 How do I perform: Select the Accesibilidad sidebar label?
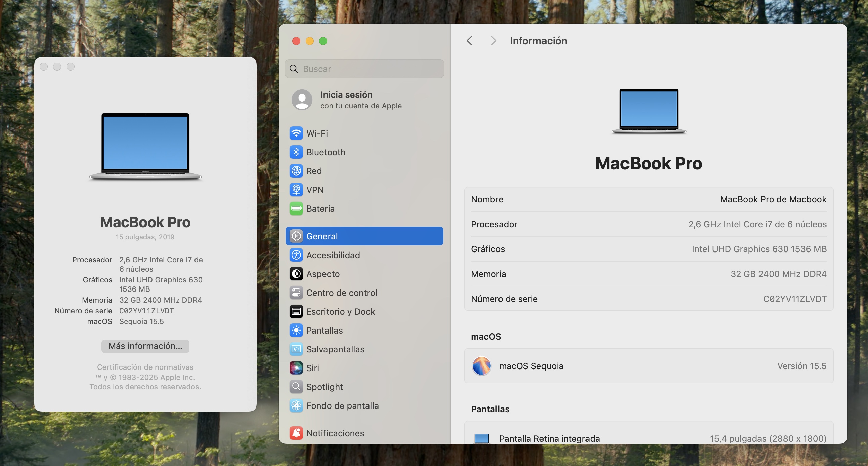click(x=333, y=255)
